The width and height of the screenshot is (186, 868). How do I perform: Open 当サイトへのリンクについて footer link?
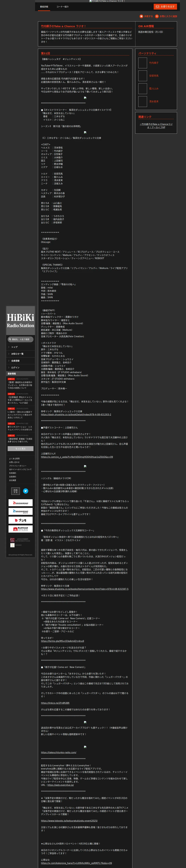pyautogui.click(x=20, y=469)
